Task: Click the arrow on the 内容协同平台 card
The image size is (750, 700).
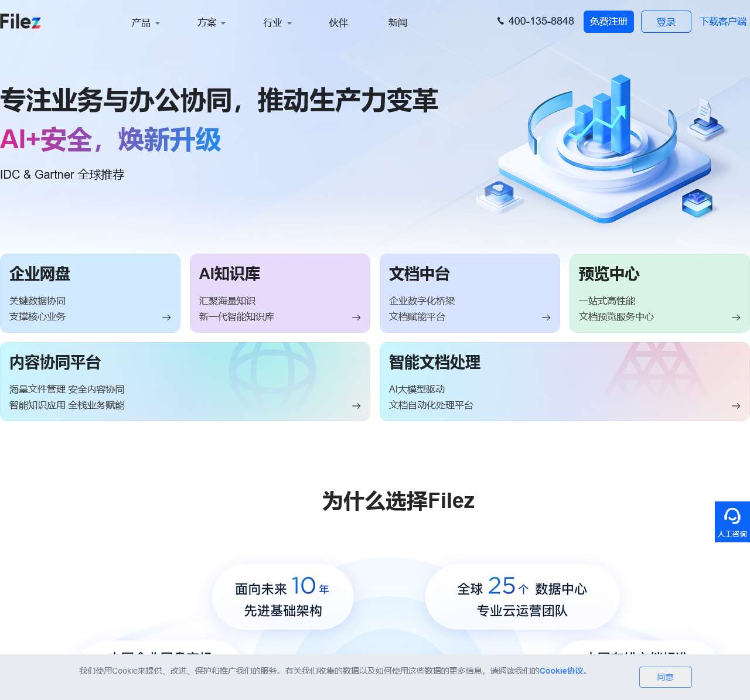Action: coord(356,405)
